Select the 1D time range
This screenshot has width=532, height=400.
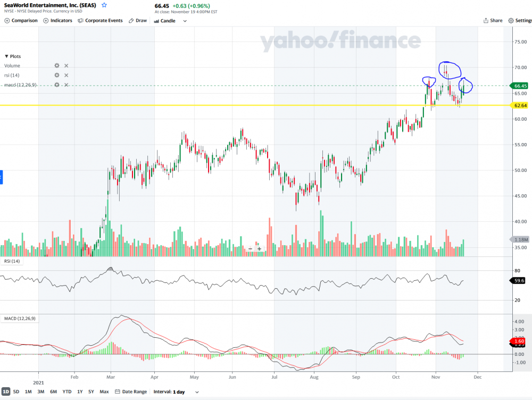pos(6,391)
